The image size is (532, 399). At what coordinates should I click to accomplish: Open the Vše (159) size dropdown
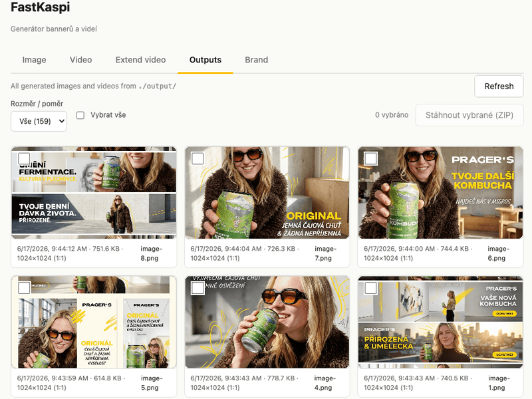[x=39, y=121]
